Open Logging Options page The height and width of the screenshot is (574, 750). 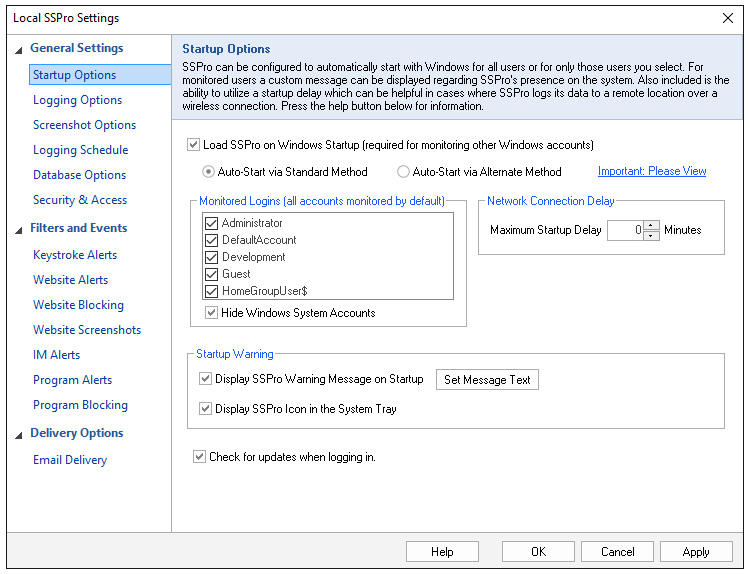click(x=77, y=100)
